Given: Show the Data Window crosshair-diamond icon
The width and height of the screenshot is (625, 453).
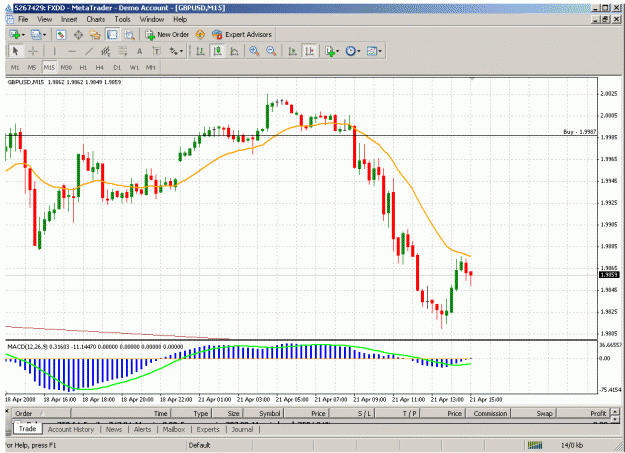Looking at the screenshot, I should click(x=78, y=35).
